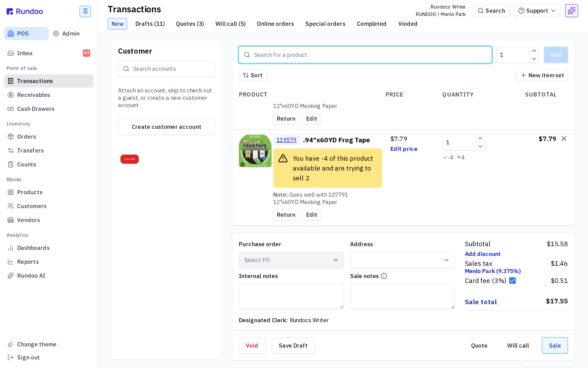588x368 pixels.
Task: Click the New item set button
Action: click(x=542, y=75)
